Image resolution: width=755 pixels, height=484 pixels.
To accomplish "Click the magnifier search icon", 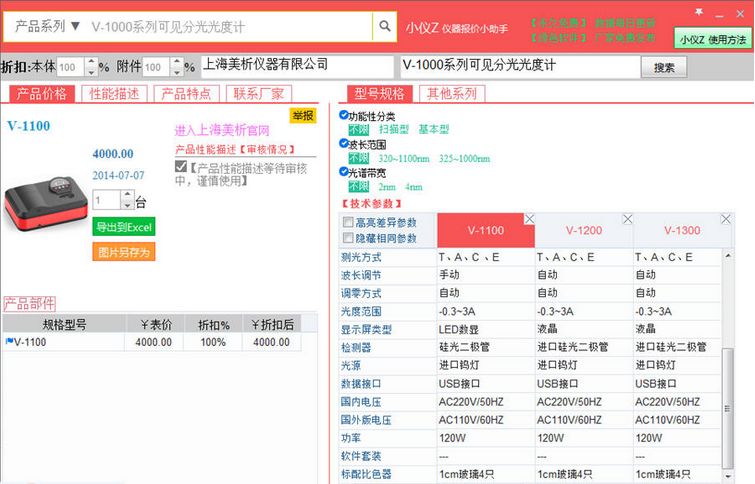I will pos(385,26).
